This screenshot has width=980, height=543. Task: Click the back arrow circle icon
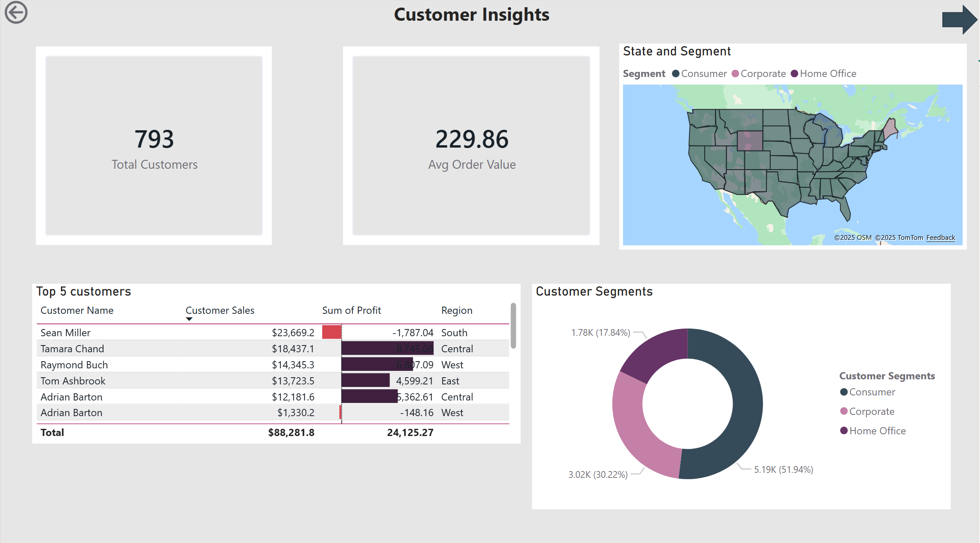(16, 12)
